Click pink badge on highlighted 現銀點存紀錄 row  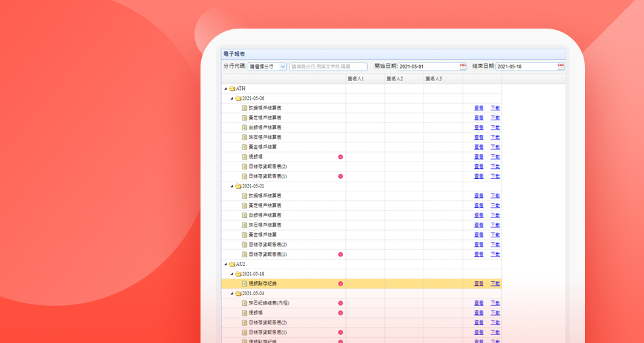click(x=341, y=284)
